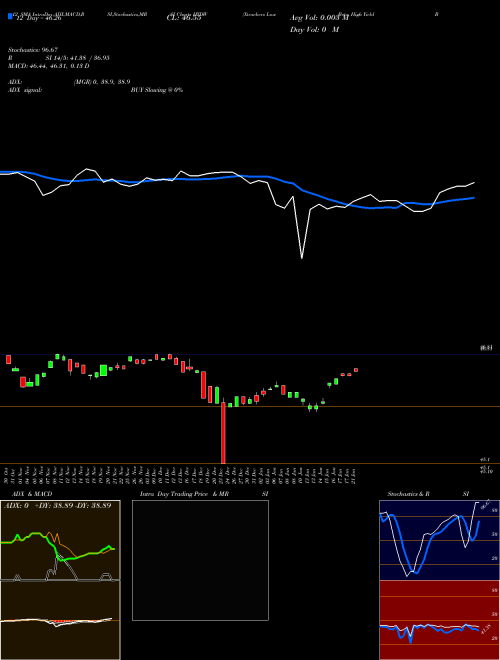
Task: Select the '12 Day = 46.26' label
Action: pos(38,19)
